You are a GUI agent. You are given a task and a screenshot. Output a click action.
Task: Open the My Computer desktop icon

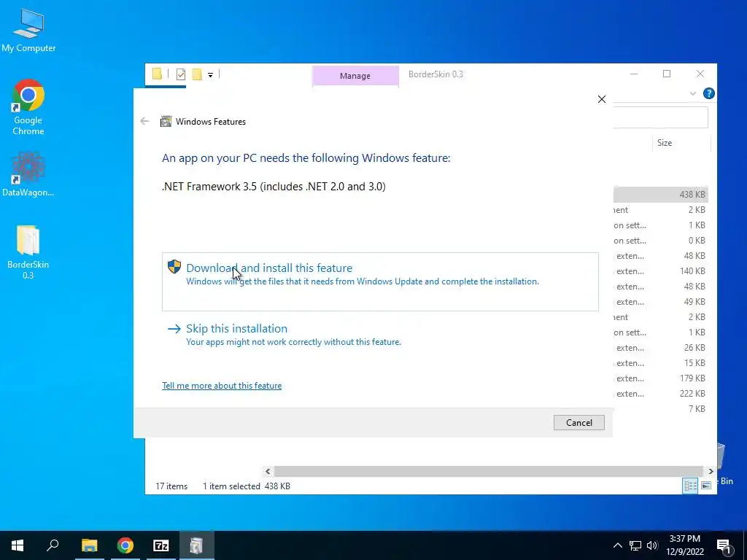pos(28,30)
